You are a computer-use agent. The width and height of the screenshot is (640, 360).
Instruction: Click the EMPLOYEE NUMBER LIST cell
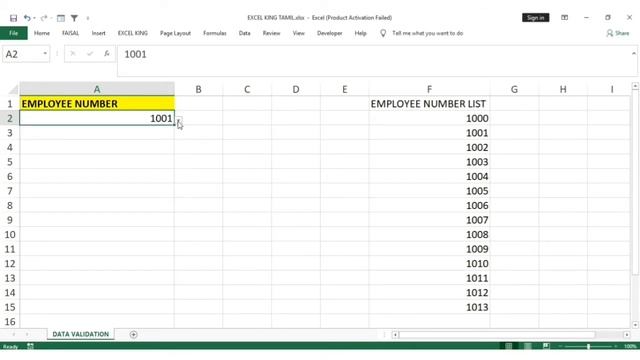[429, 104]
